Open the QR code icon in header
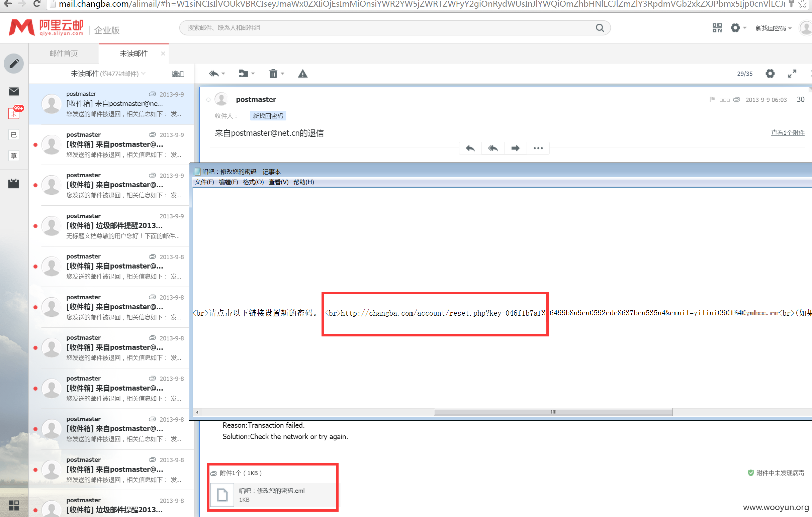This screenshot has height=517, width=812. (717, 28)
